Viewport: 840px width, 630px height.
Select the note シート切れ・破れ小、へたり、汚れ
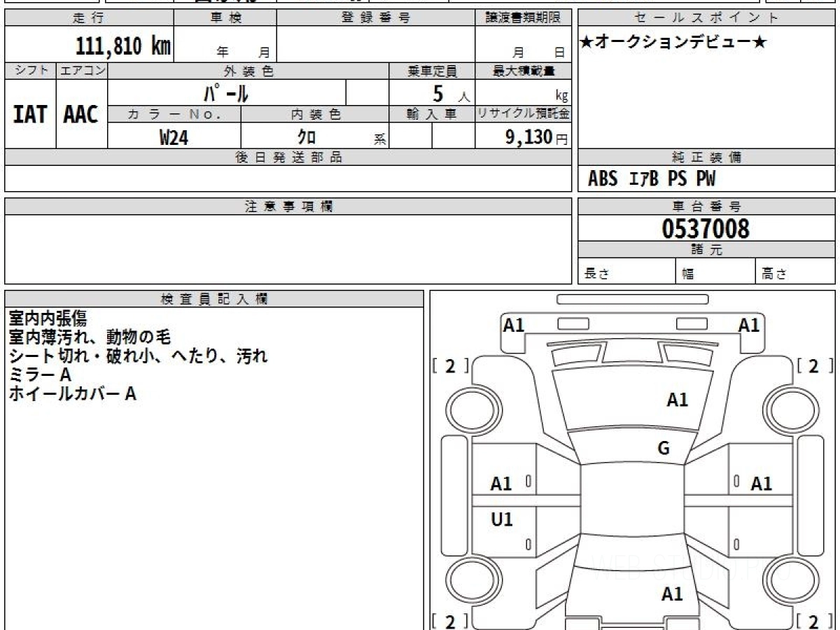[x=138, y=356]
